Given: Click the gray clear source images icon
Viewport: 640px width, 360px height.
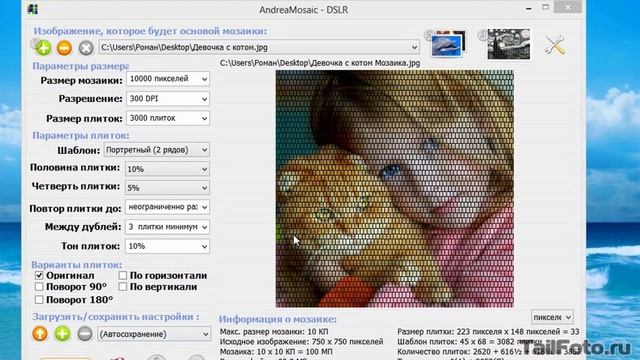Looking at the screenshot, I should 86,48.
